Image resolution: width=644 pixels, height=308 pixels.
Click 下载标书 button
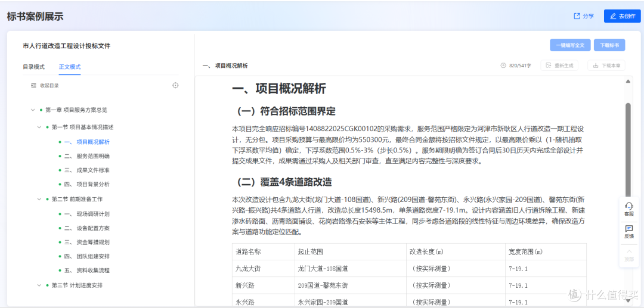tap(609, 45)
